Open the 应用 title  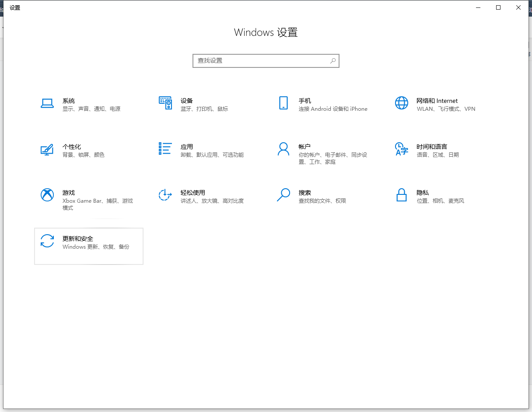(x=187, y=147)
